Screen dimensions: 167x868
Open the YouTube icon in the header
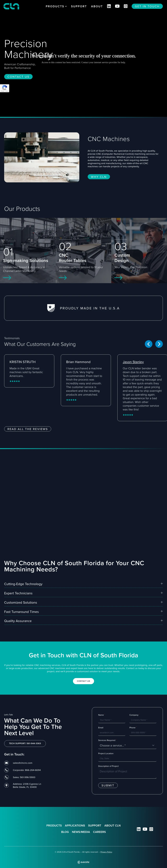tap(117, 6)
